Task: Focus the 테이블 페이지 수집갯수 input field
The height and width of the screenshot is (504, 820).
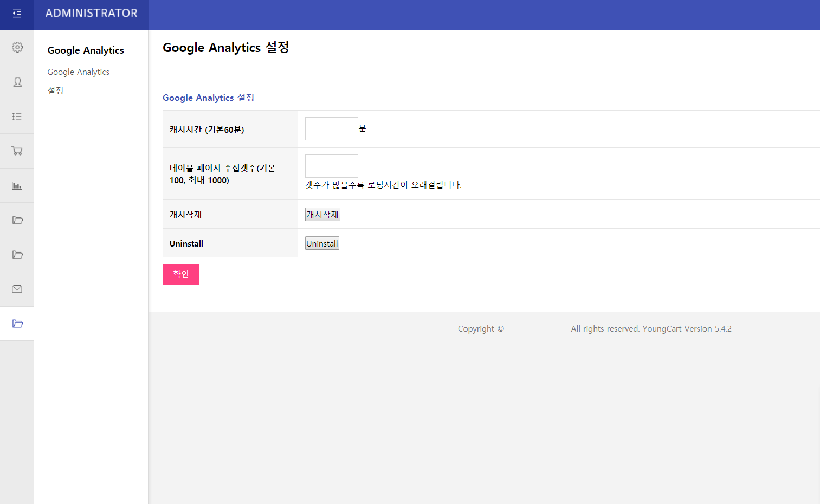Action: click(331, 166)
